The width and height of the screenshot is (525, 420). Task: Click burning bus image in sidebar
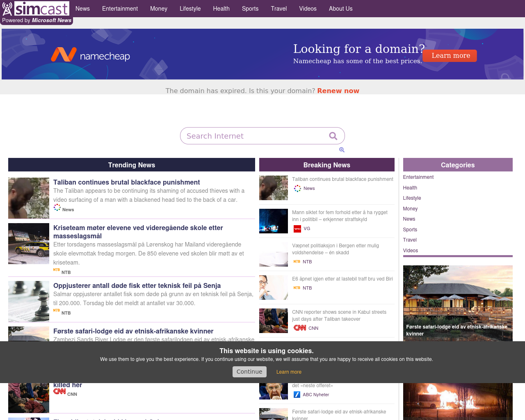click(x=458, y=401)
